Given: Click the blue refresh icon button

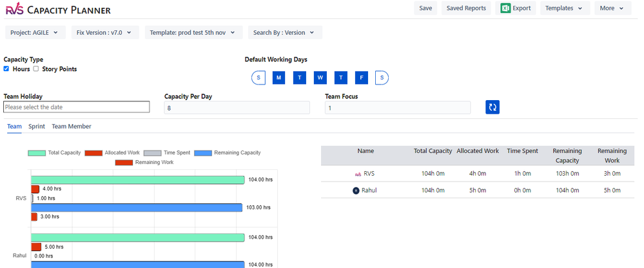Looking at the screenshot, I should coord(493,107).
